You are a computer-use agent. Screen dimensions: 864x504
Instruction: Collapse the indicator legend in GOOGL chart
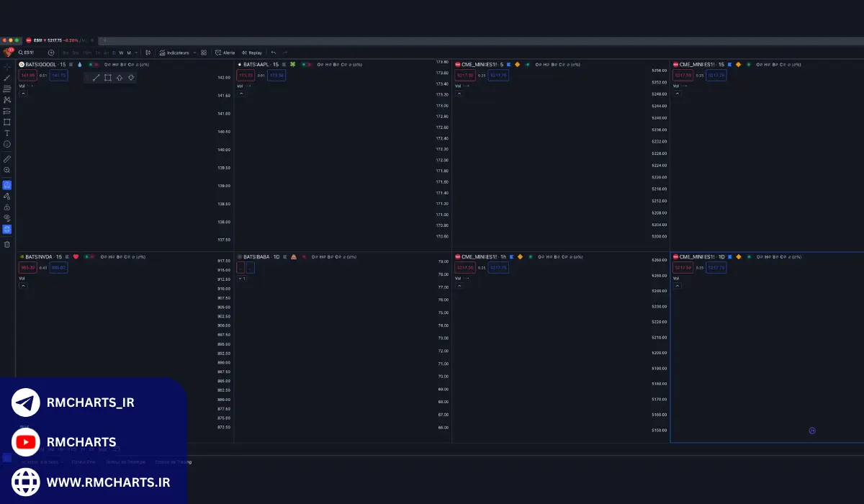23,93
